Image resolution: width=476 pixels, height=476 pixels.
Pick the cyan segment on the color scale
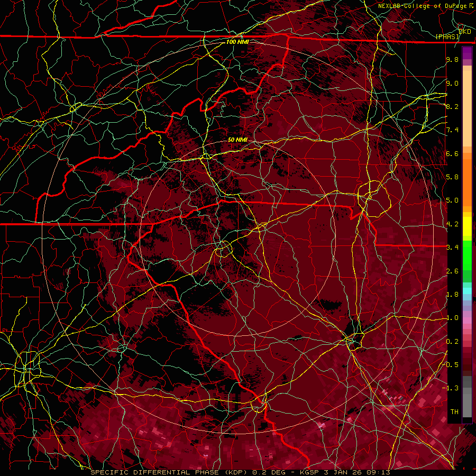[x=467, y=291]
